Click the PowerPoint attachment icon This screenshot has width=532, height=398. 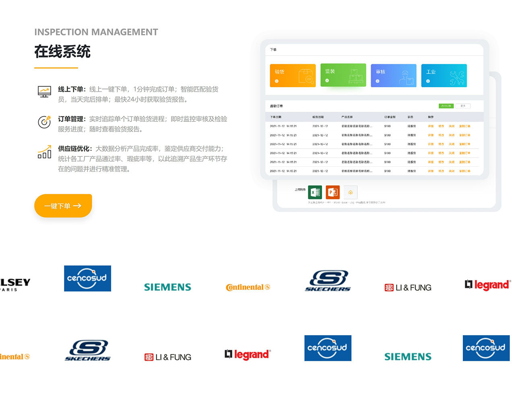[333, 193]
